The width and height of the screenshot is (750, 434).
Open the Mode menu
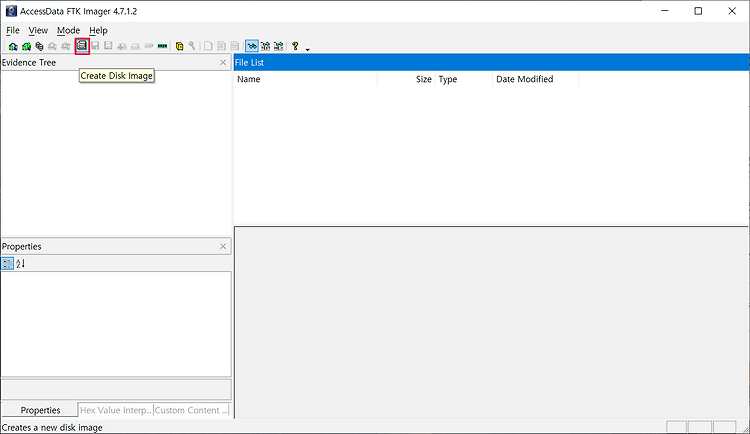pos(68,30)
